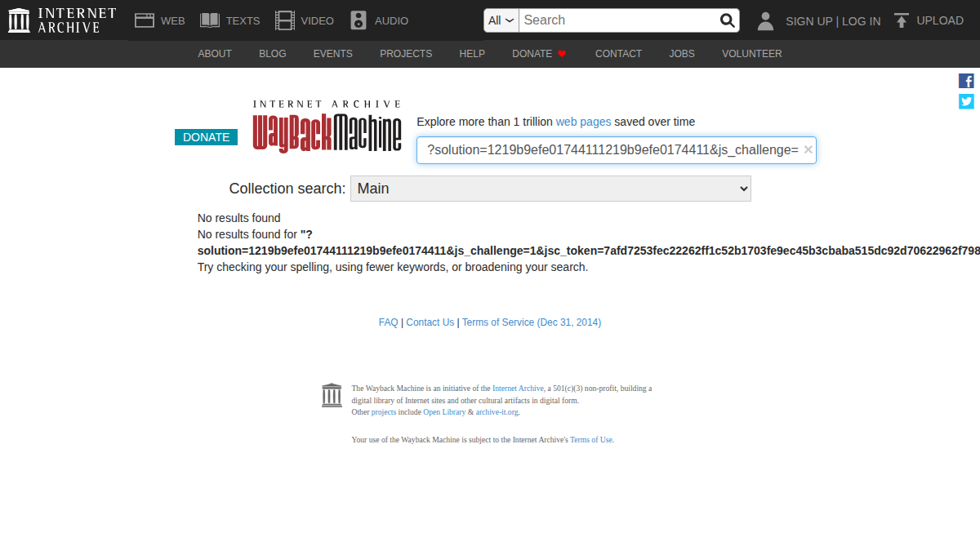Open Donate in the navigation bar
The height and width of the screenshot is (551, 980).
click(x=539, y=54)
